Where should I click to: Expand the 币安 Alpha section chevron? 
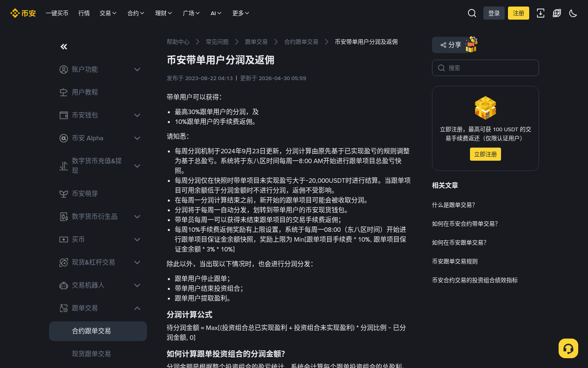pos(137,138)
